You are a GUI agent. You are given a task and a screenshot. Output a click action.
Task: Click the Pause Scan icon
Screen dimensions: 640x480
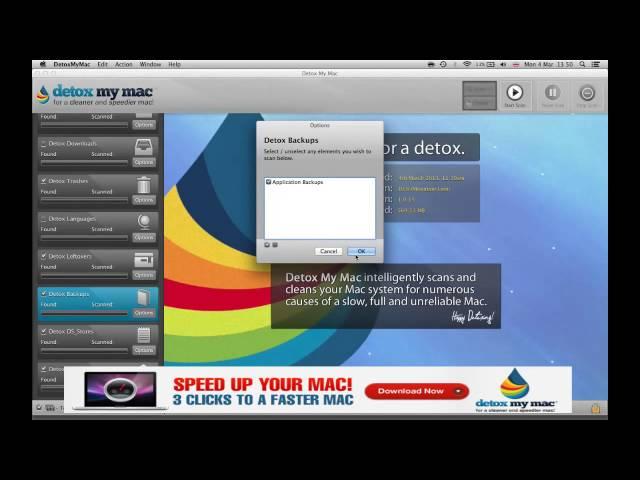552,93
